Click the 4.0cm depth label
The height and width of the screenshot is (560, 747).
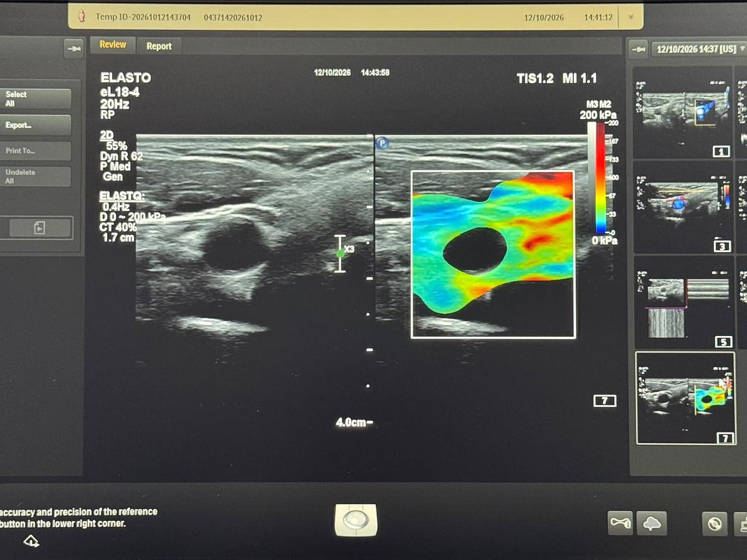(x=352, y=422)
